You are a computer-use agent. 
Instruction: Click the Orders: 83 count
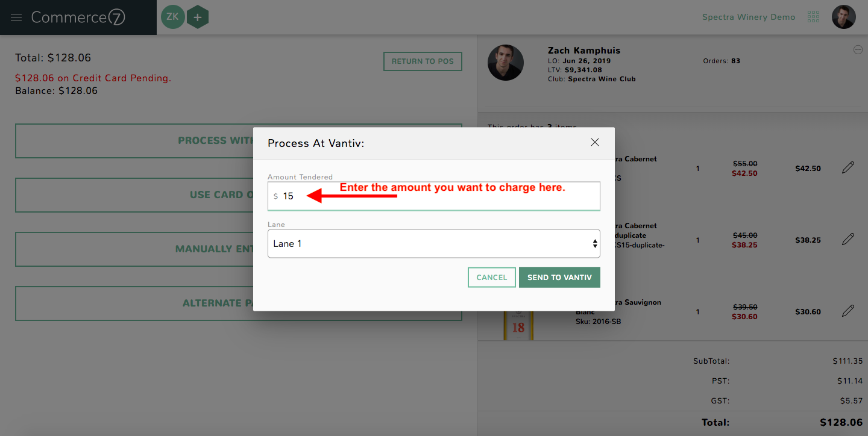pyautogui.click(x=722, y=61)
